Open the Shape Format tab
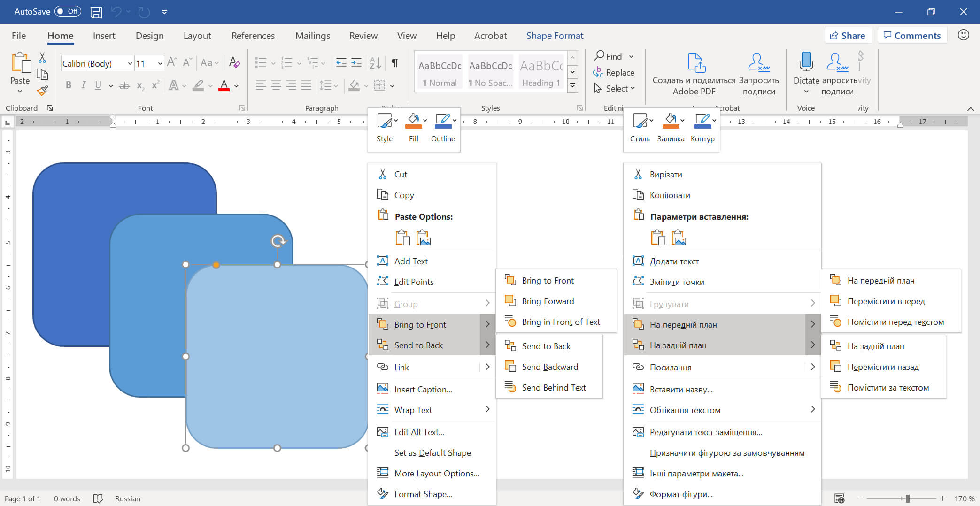980x506 pixels. (x=555, y=36)
